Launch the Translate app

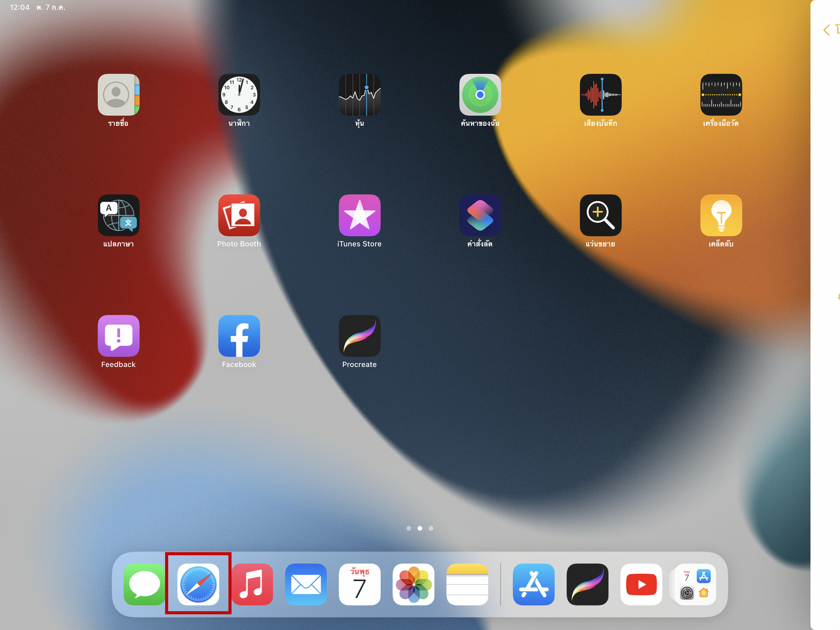point(118,215)
